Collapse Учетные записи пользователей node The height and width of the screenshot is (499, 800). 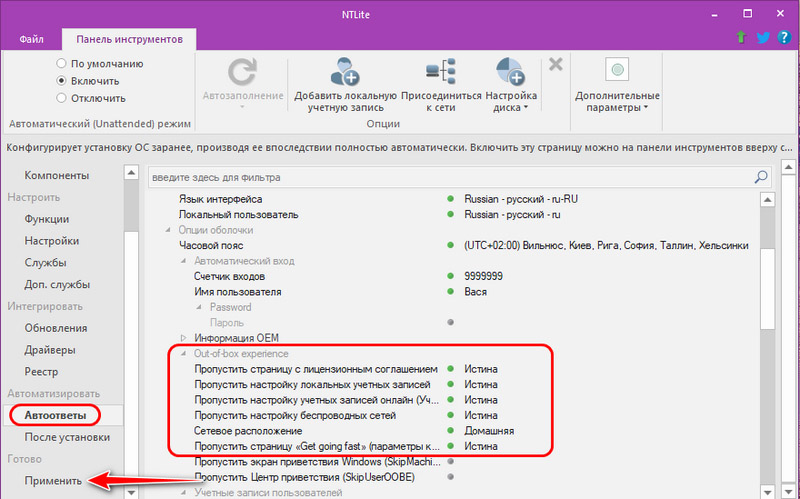pyautogui.click(x=184, y=492)
